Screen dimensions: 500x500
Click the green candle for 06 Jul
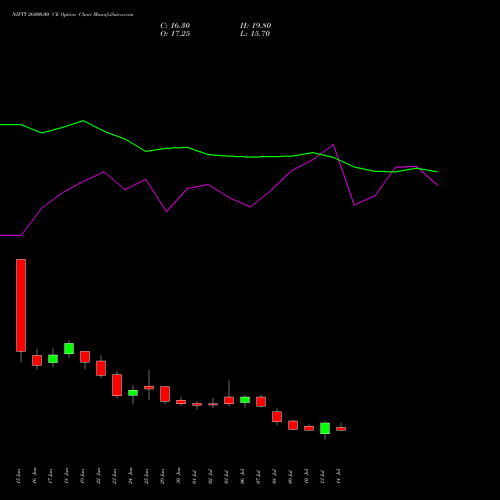pos(245,400)
